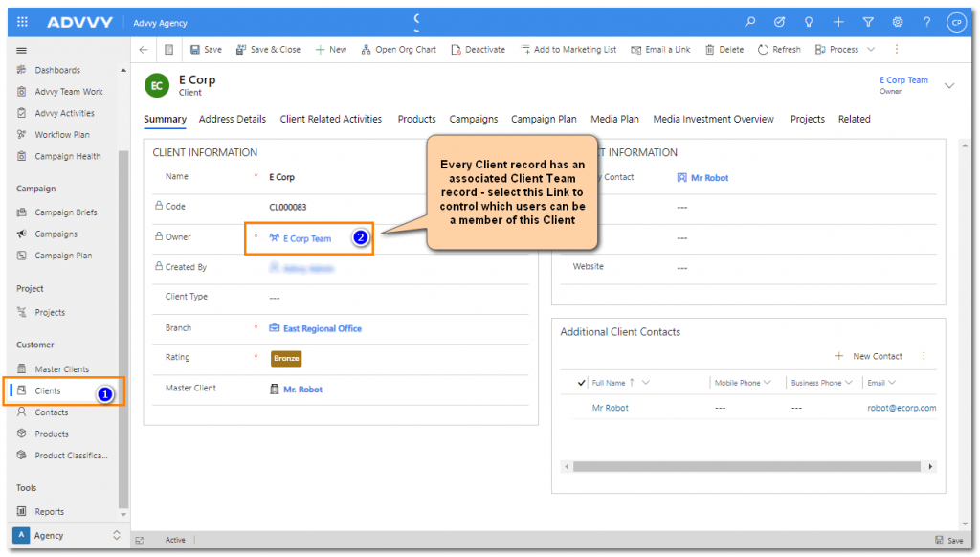Click the horizontal scrollbar in contacts grid
The width and height of the screenshot is (980, 557).
(x=746, y=466)
